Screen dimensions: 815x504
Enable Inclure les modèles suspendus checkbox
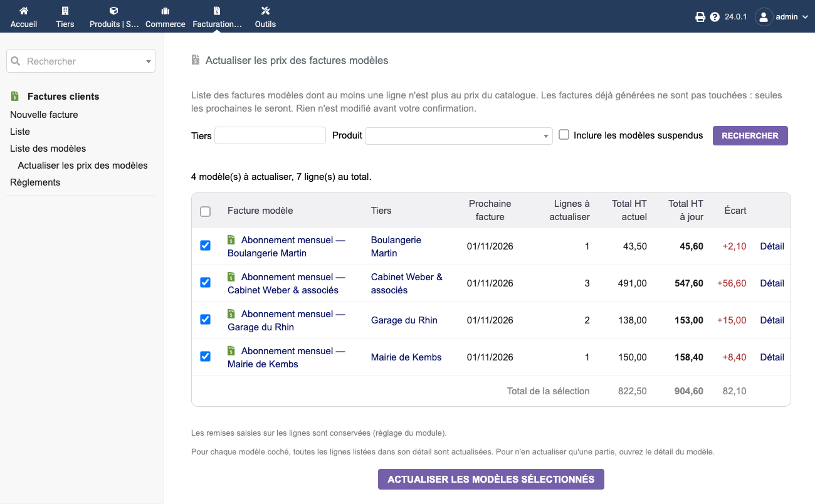click(x=564, y=135)
